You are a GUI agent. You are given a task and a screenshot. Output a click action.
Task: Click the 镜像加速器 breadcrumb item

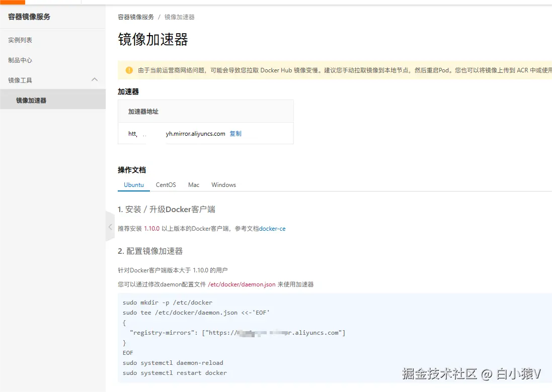click(179, 17)
